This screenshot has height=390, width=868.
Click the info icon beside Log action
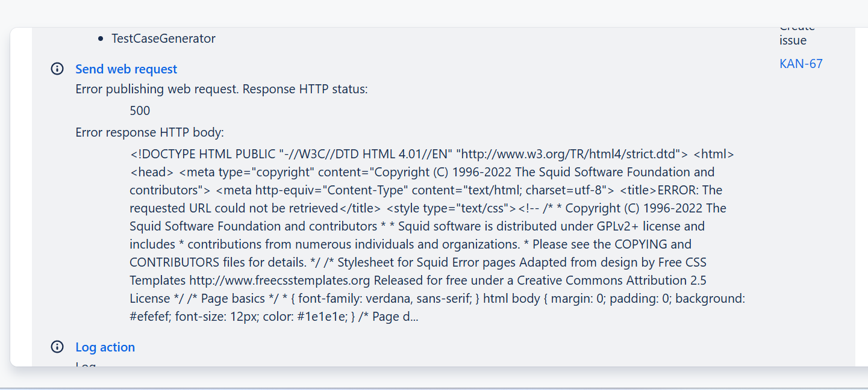click(57, 347)
